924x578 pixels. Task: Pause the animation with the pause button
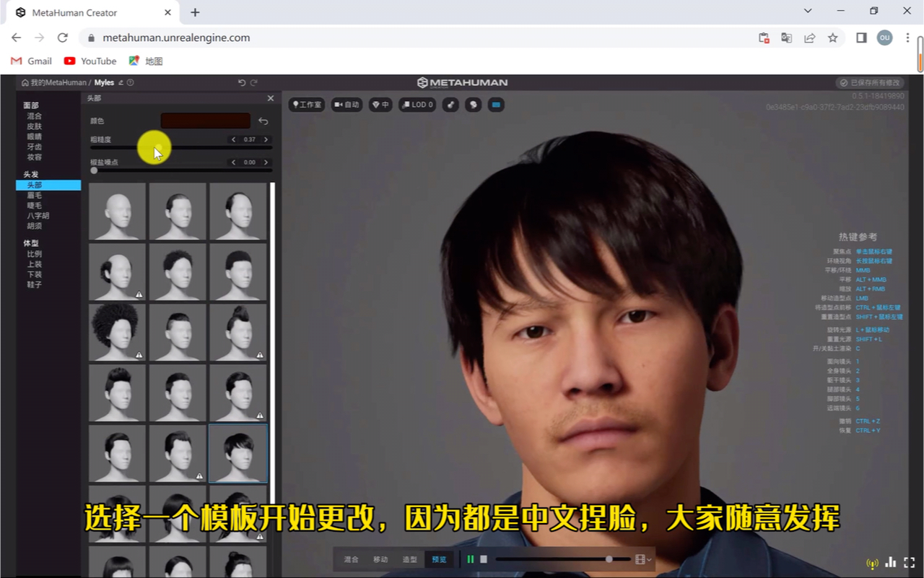click(x=471, y=559)
